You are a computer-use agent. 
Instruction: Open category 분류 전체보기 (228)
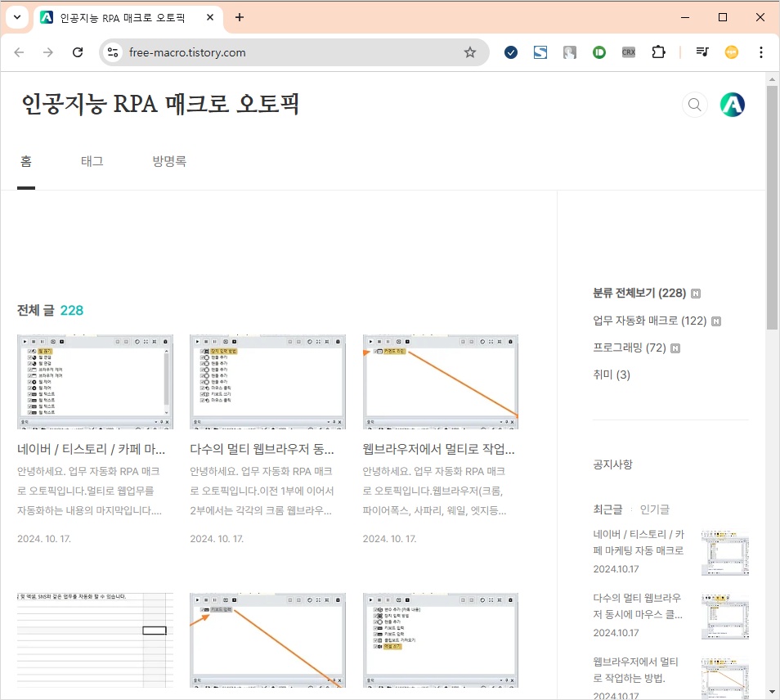[x=639, y=293]
